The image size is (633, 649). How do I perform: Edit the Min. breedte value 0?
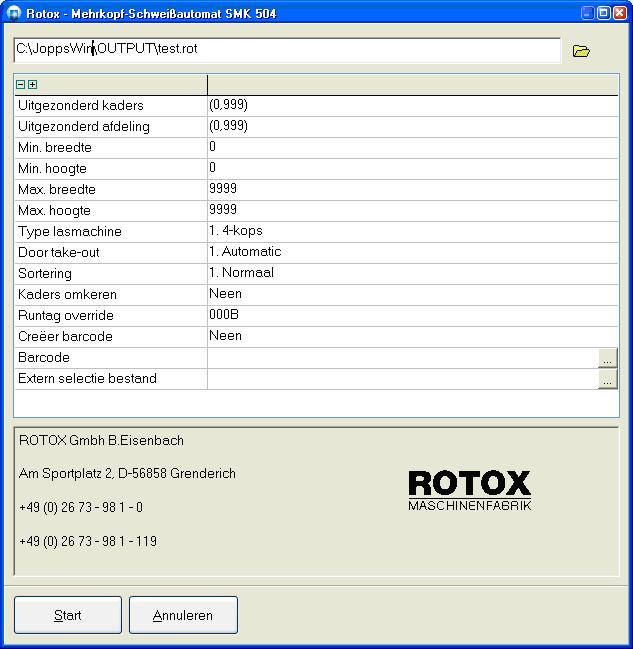click(412, 148)
